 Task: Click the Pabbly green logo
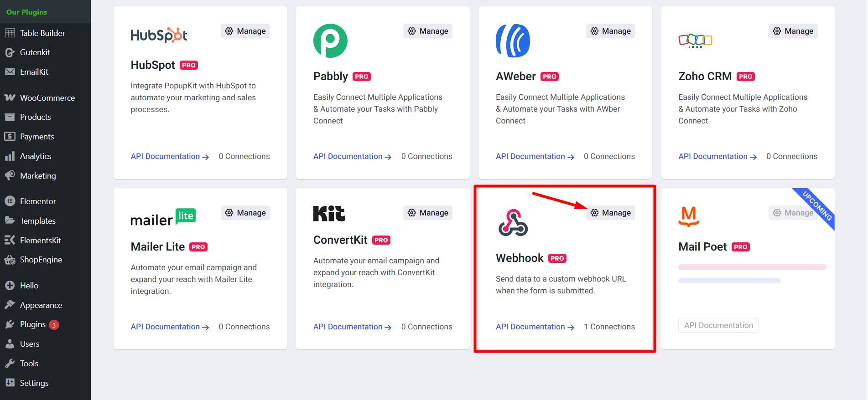click(x=330, y=41)
